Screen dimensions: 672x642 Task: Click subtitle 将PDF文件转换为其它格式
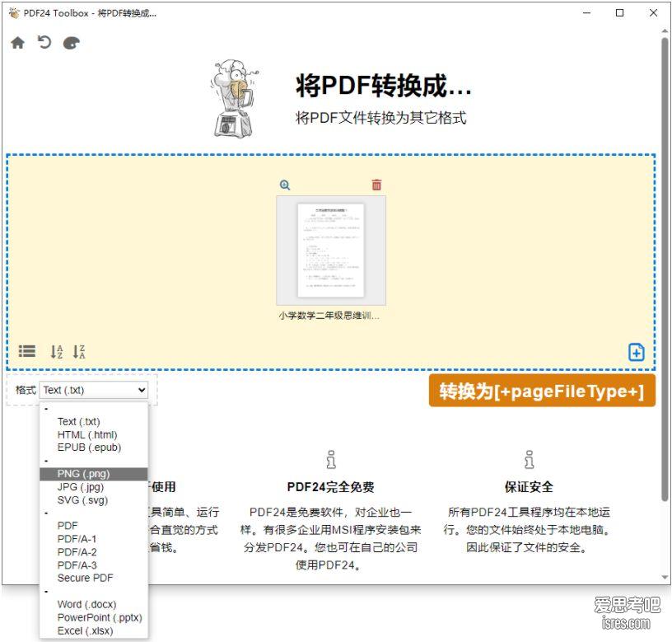pyautogui.click(x=380, y=118)
